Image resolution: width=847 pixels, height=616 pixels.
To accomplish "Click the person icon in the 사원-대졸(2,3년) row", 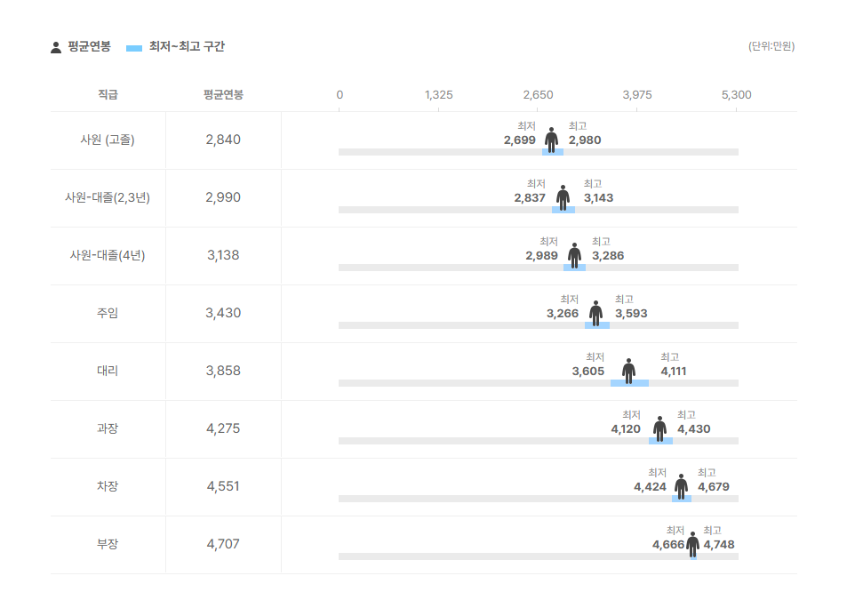I will 563,197.
